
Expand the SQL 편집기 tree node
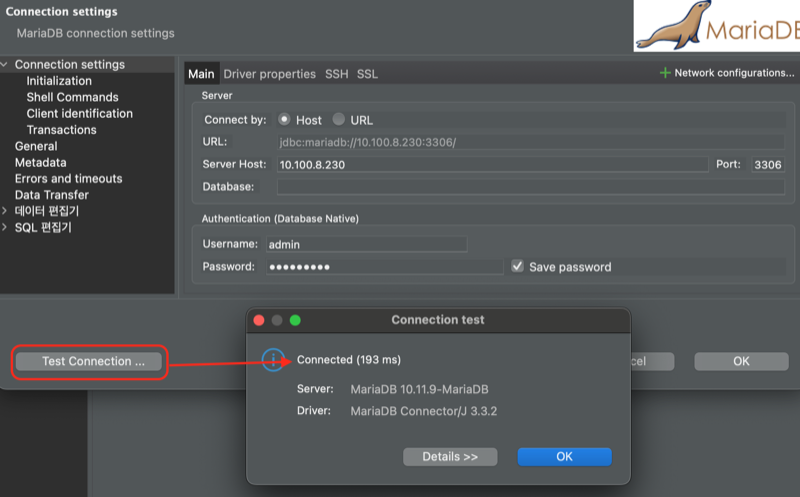(x=5, y=227)
